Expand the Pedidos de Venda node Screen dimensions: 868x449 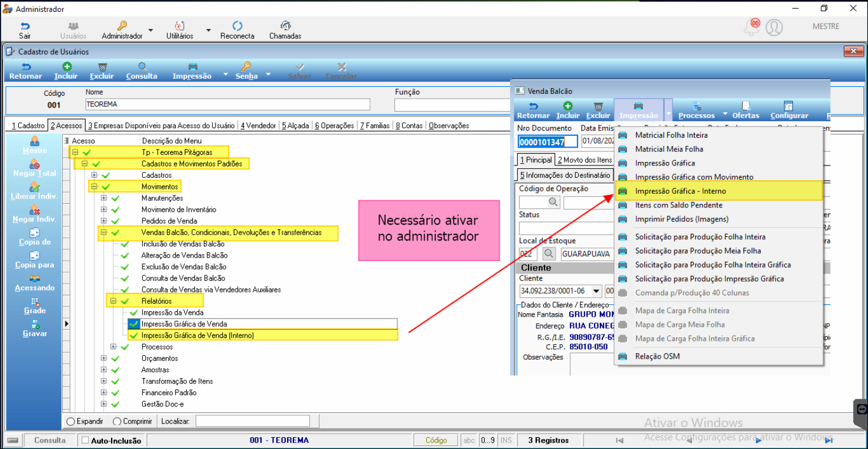[103, 221]
